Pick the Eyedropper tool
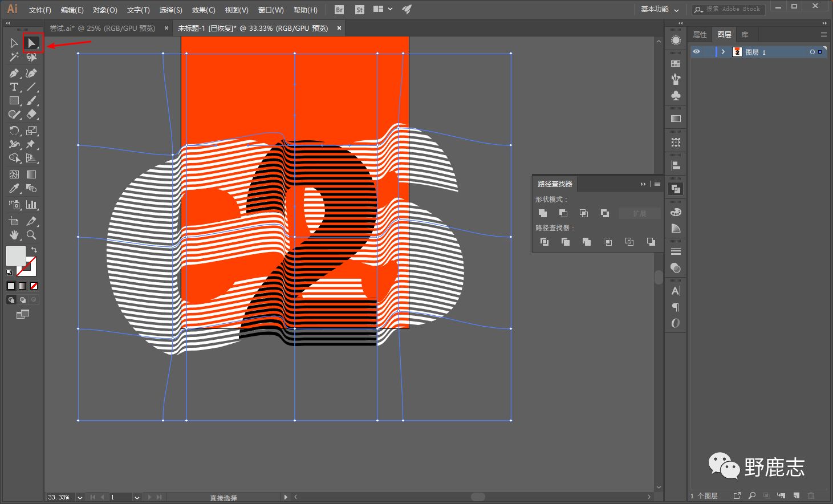Viewport: 833px width, 504px height. pyautogui.click(x=14, y=189)
